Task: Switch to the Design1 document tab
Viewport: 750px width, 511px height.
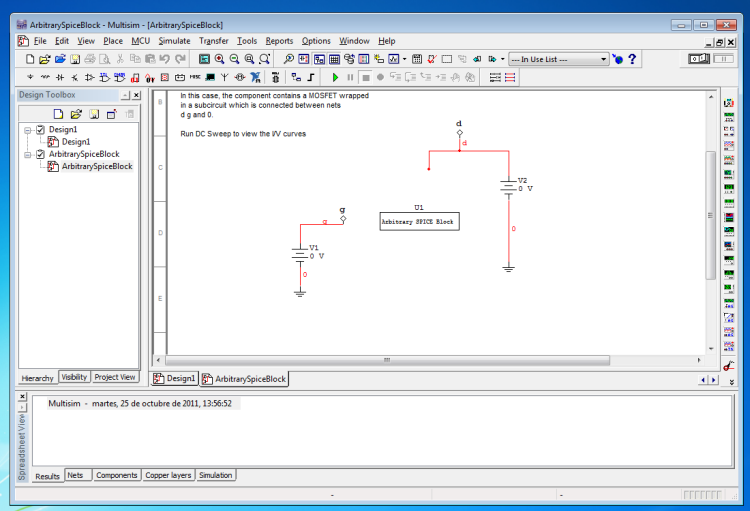Action: click(175, 379)
